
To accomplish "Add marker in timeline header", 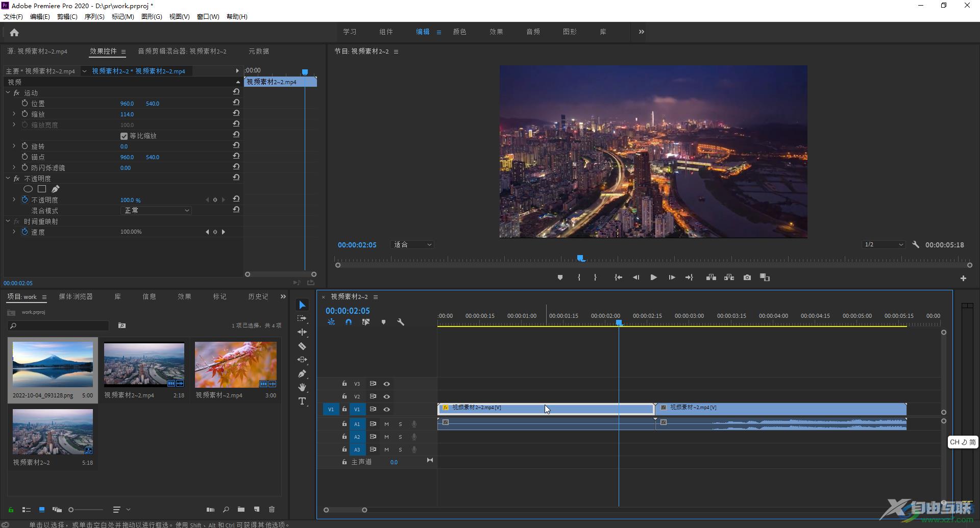I will [x=383, y=322].
